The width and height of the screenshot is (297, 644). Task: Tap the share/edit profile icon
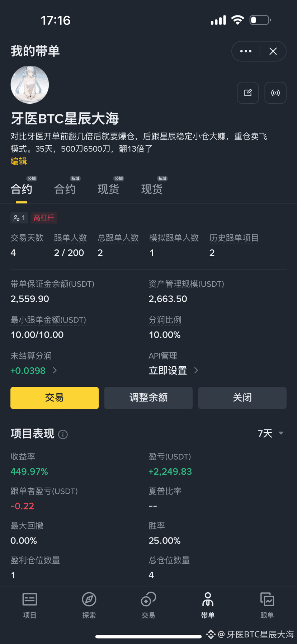248,93
